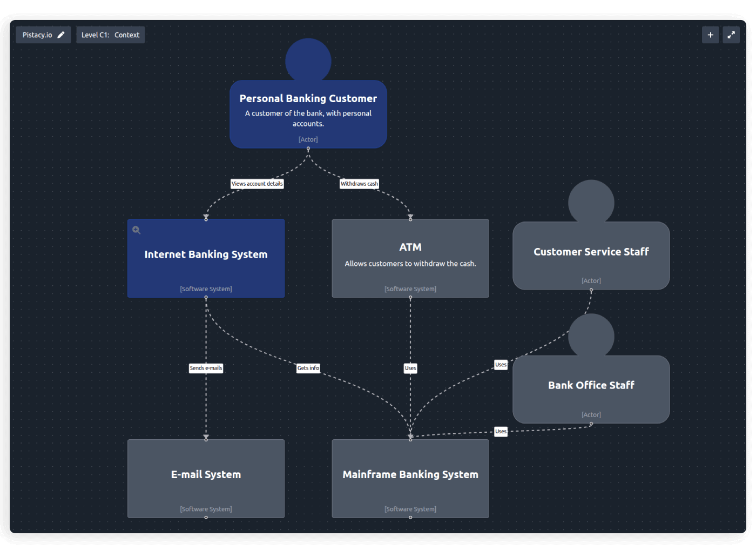Select the ATM software system node
756x550 pixels.
coord(410,258)
